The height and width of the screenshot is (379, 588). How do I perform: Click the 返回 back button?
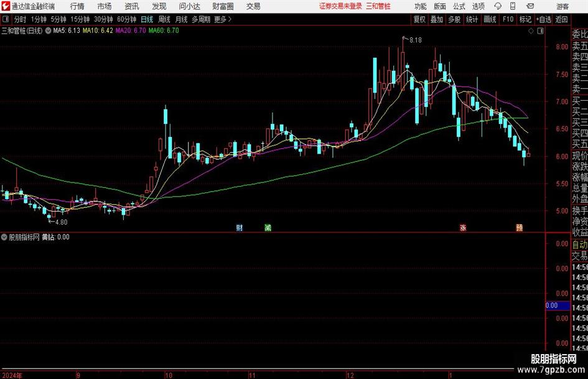point(561,19)
